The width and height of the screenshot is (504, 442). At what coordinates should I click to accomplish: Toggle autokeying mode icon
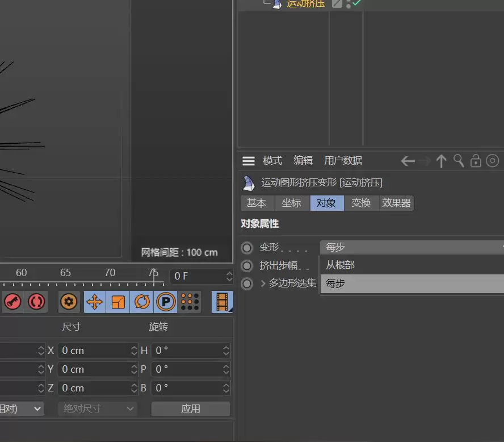click(36, 302)
